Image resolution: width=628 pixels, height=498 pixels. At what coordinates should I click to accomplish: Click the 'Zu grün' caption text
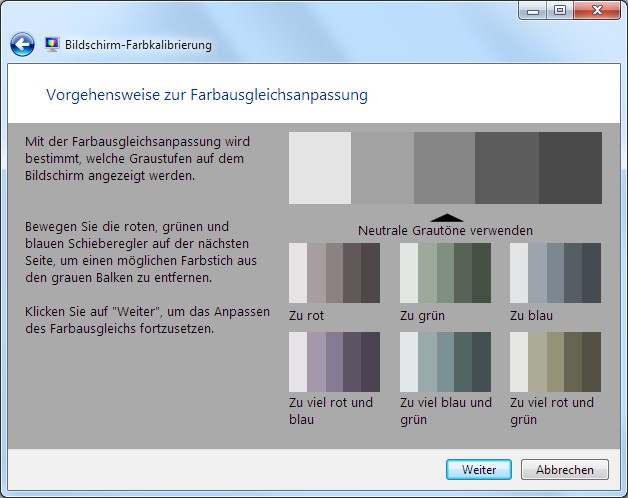pyautogui.click(x=422, y=316)
